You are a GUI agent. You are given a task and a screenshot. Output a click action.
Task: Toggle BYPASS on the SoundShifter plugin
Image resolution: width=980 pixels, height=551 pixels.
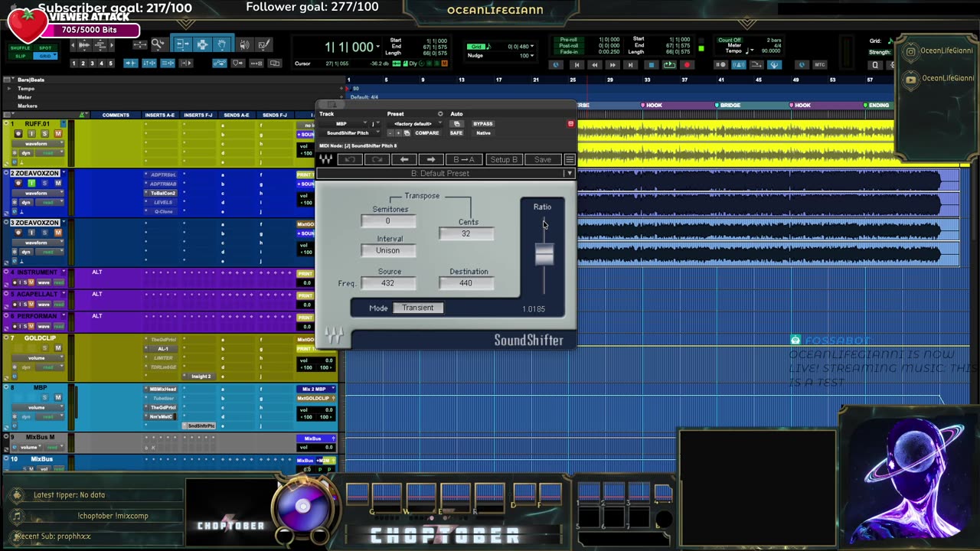482,123
